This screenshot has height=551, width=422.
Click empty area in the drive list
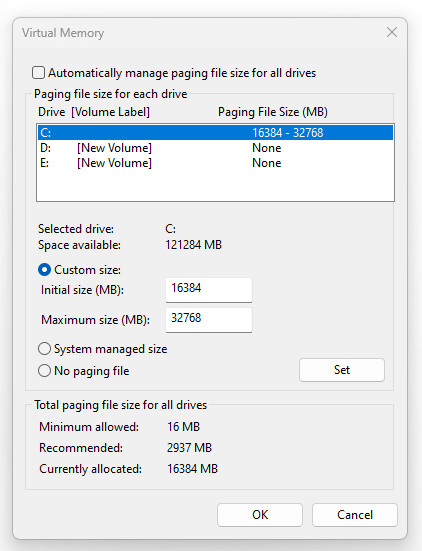click(x=215, y=186)
